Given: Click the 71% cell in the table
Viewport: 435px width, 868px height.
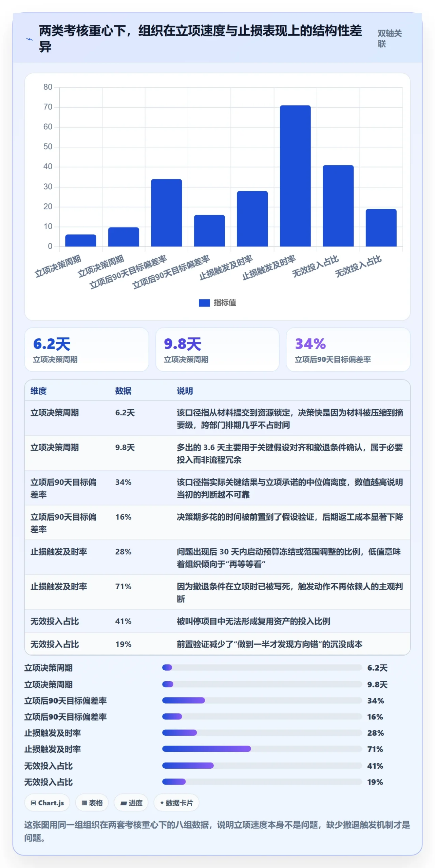Looking at the screenshot, I should [x=123, y=587].
